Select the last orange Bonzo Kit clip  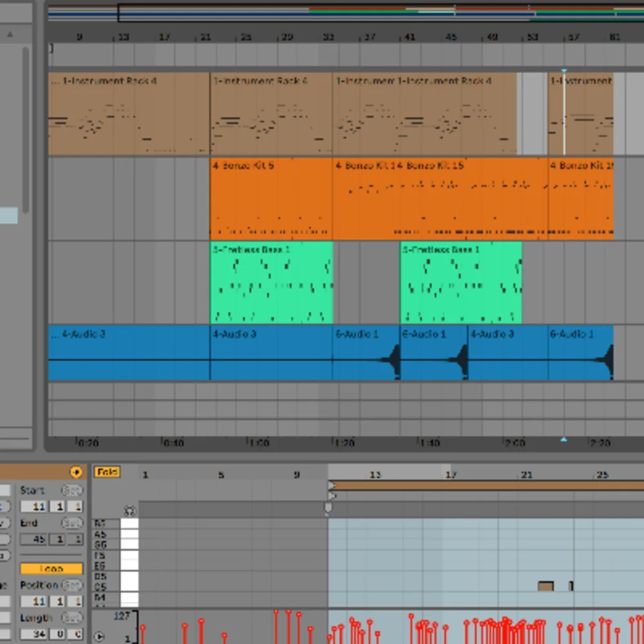(581, 199)
